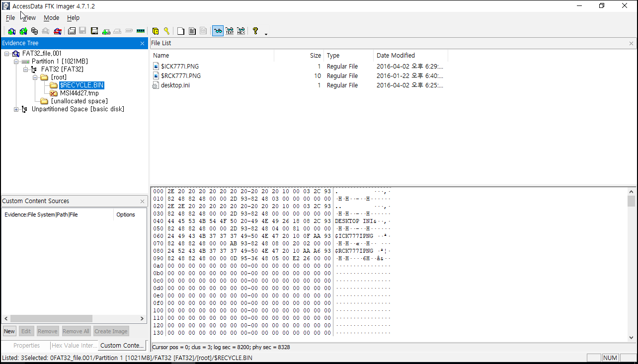Image resolution: width=638 pixels, height=364 pixels.
Task: Click the Remove All Evidence Items icon
Action: [x=57, y=31]
